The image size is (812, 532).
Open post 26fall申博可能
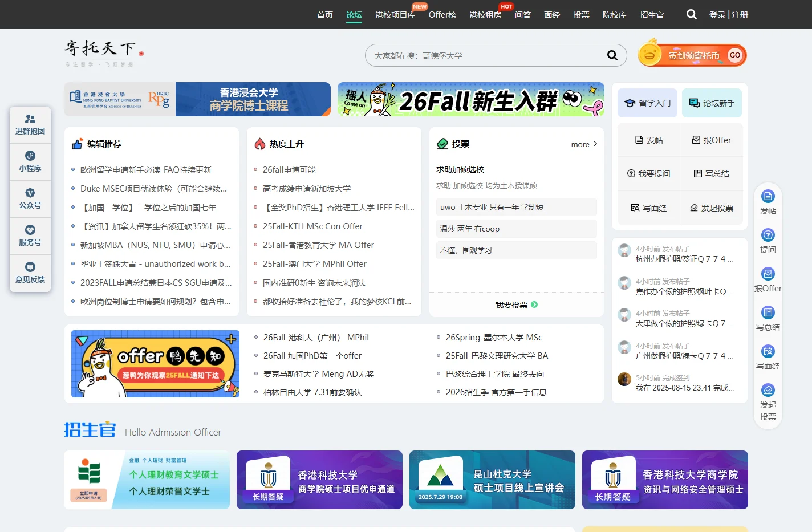[289, 170]
